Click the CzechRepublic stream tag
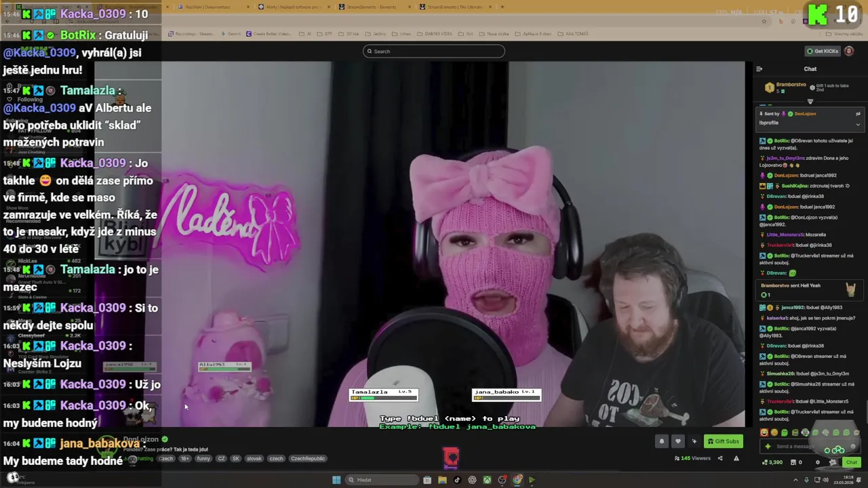 click(308, 459)
